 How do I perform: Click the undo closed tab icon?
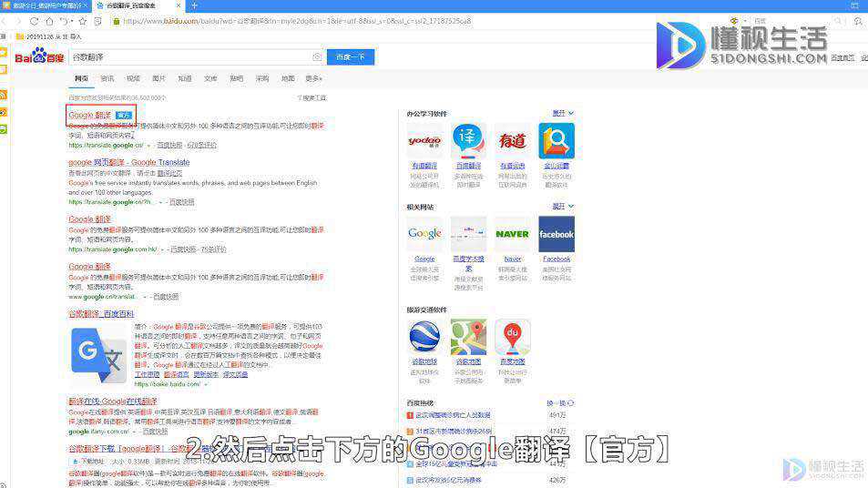point(66,21)
